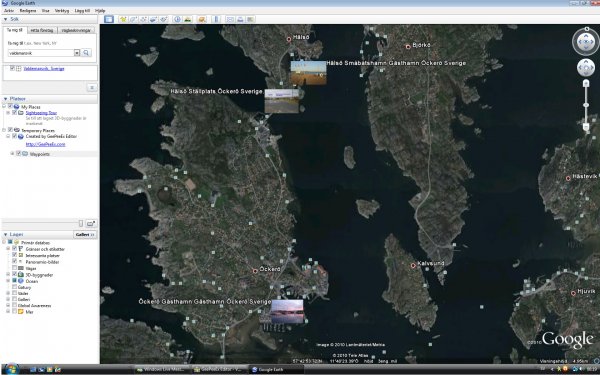Viewport: 600px width, 375px height.
Task: Click the Email envelope toolbar icon
Action: (230, 19)
